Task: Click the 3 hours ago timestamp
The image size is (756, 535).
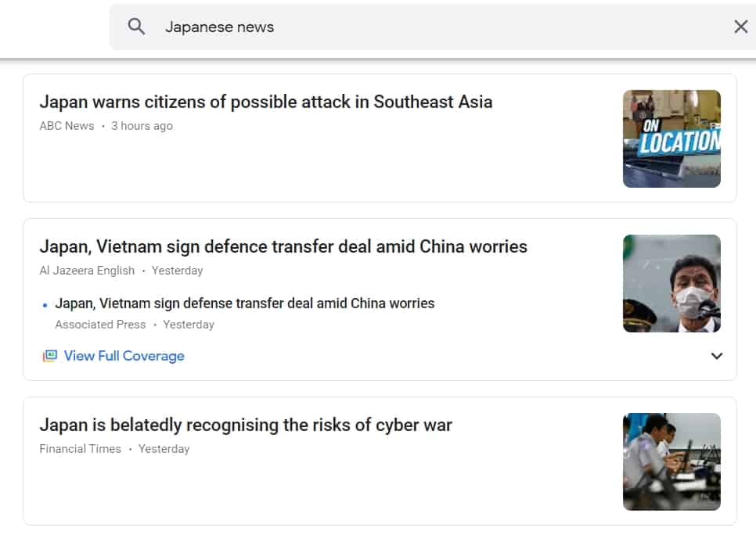Action: 142,126
